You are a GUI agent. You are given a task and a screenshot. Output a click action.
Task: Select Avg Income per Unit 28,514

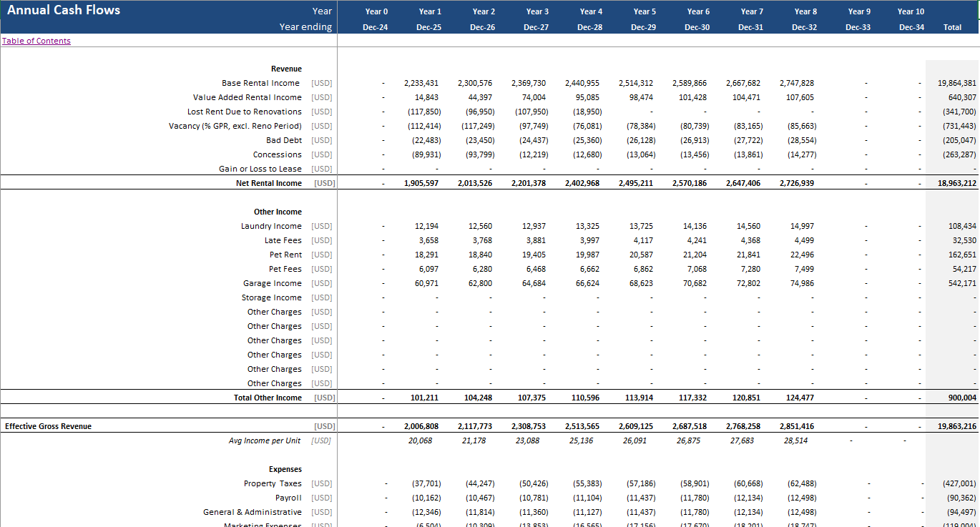pyautogui.click(x=796, y=440)
